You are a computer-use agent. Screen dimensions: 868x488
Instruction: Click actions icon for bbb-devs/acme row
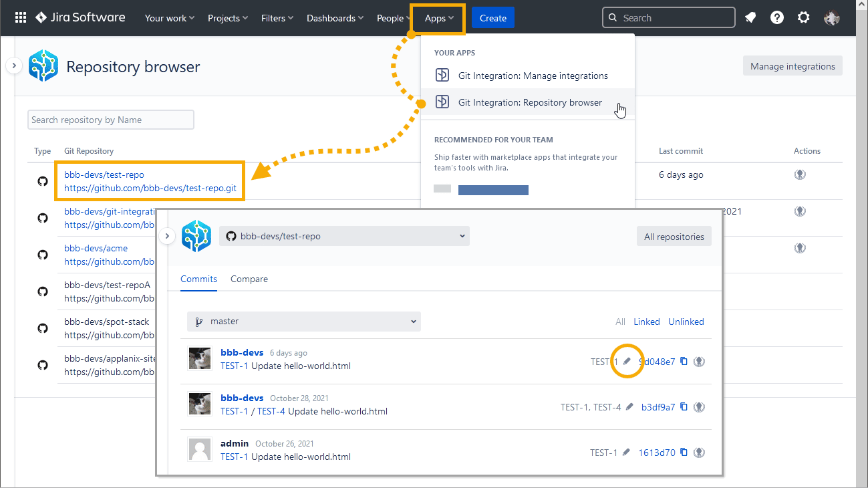(x=800, y=248)
